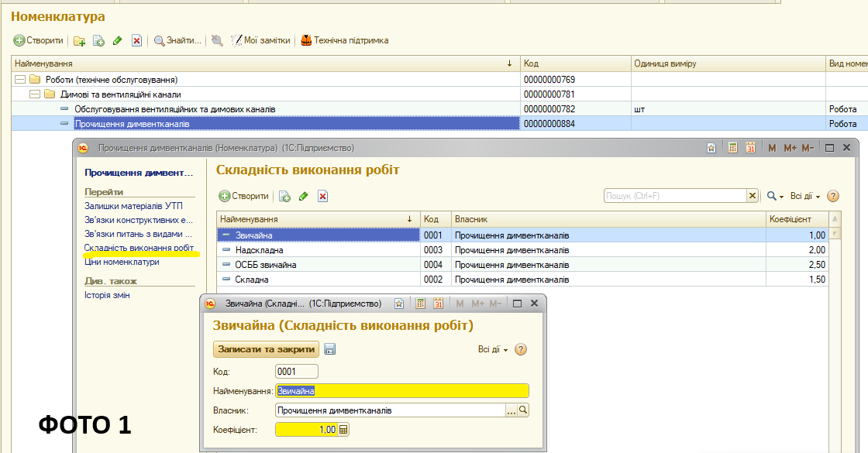
Task: Open Ціни номенклатури navigation link
Action: (122, 262)
